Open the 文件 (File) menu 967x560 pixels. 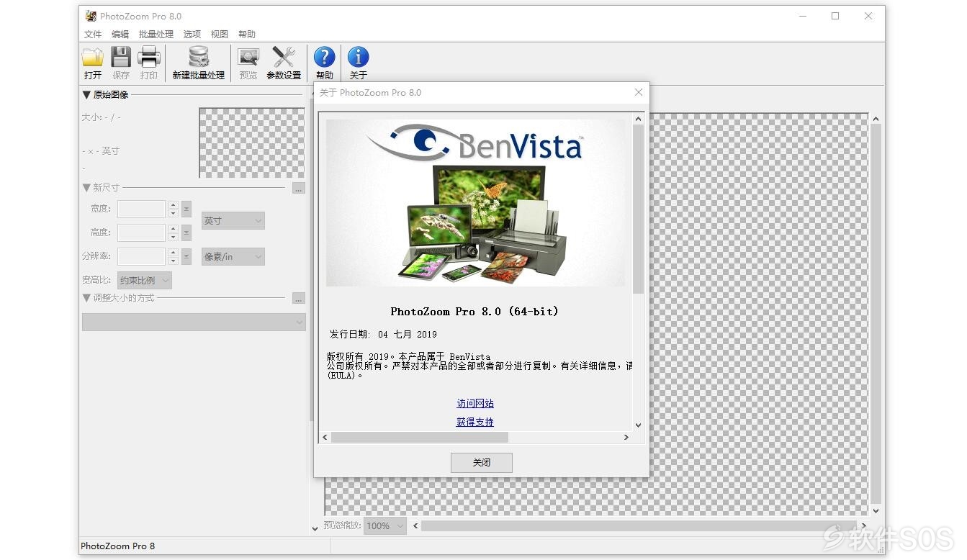93,34
